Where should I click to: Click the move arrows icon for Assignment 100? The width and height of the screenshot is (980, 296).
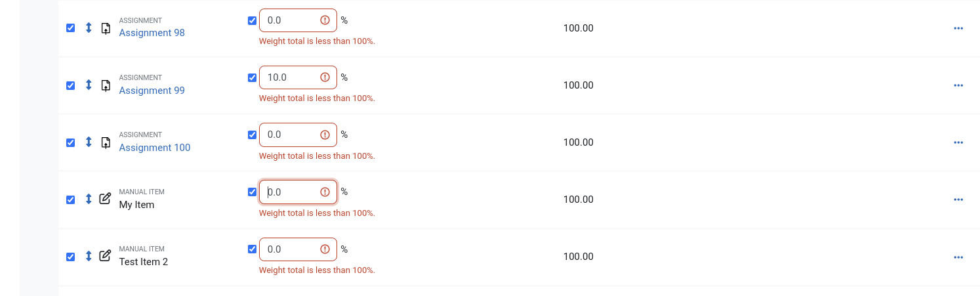(x=89, y=142)
